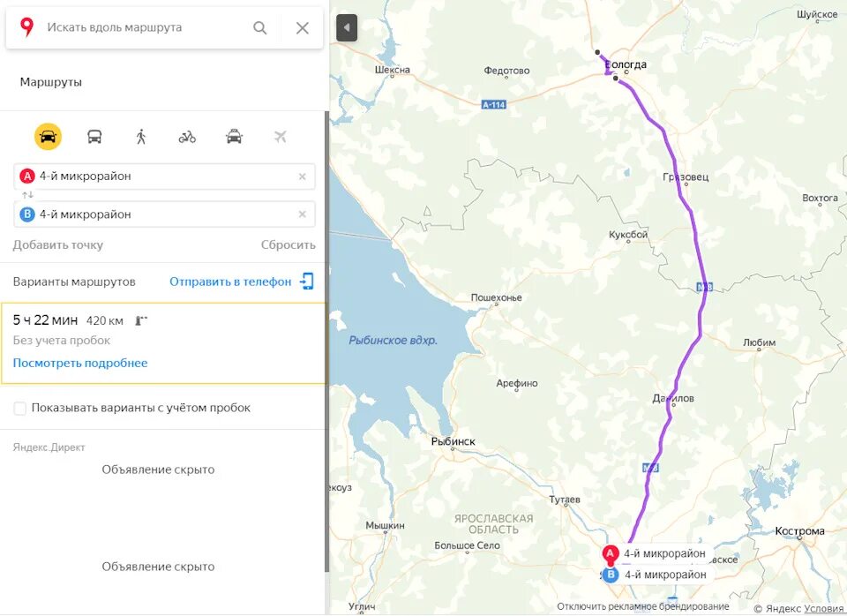Close the route search bar
Image resolution: width=847 pixels, height=616 pixels.
point(303,27)
